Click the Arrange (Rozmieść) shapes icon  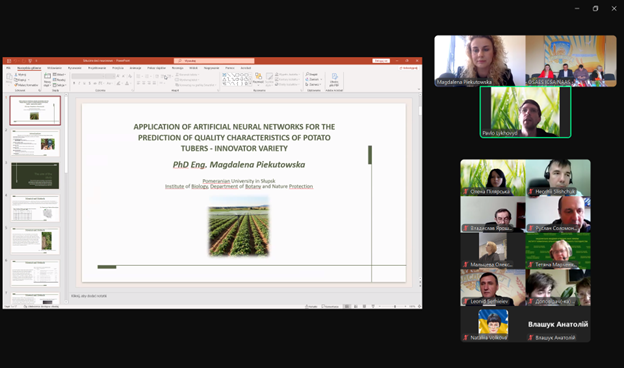click(258, 76)
